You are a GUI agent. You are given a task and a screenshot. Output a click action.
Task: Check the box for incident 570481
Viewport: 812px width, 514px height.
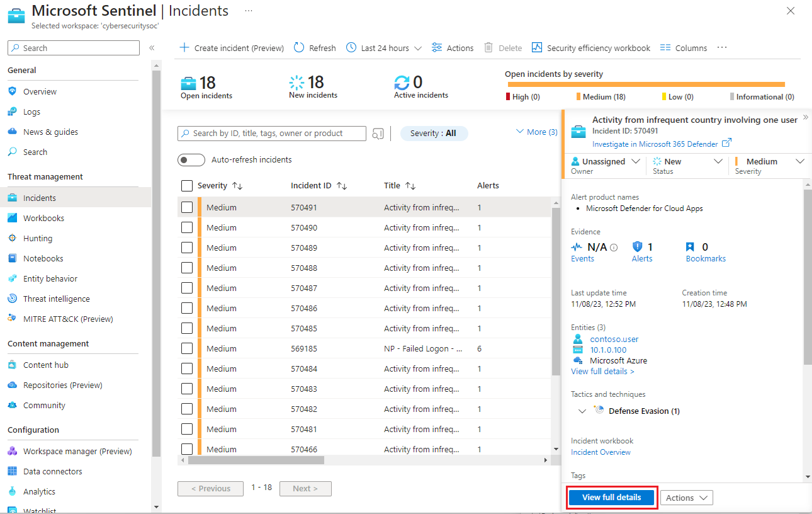coord(187,429)
